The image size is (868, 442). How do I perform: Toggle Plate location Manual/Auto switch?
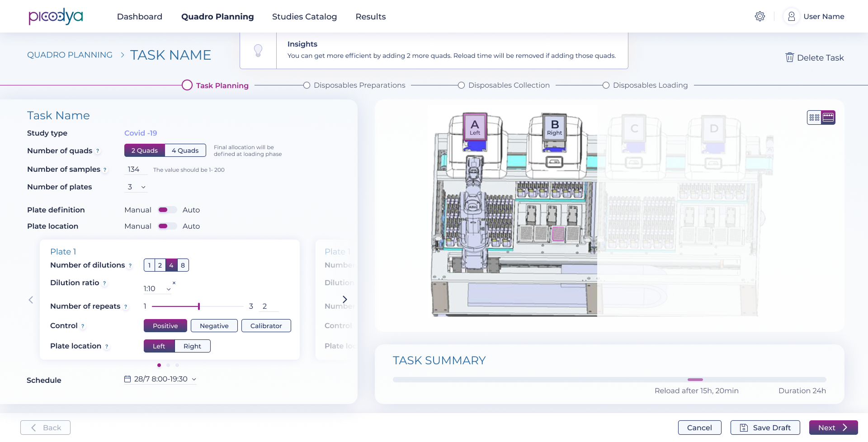click(x=167, y=226)
